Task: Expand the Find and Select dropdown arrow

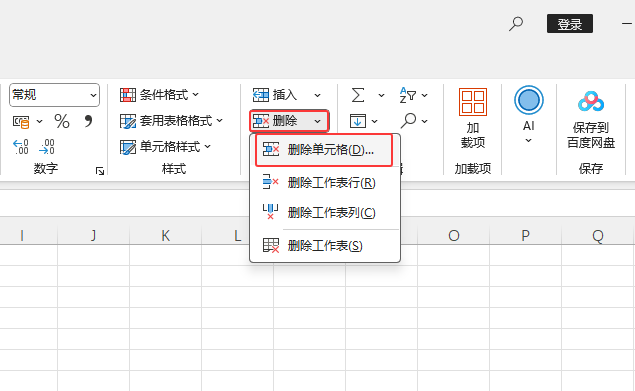Action: tap(424, 121)
